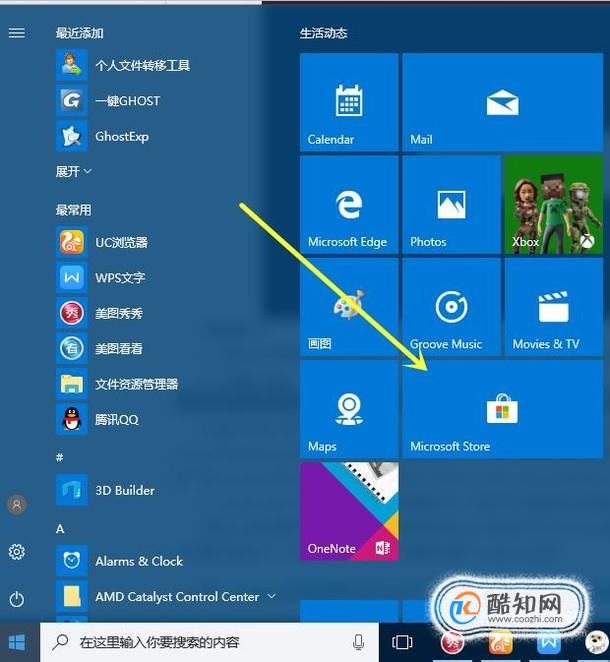This screenshot has width=610, height=662.
Task: Open the Movies & TV tile
Action: tap(554, 307)
